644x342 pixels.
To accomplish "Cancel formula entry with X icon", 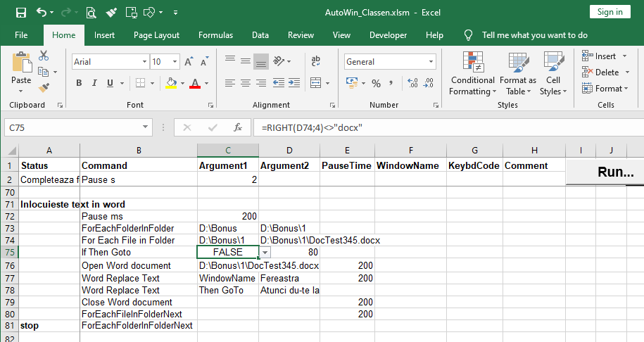I will pyautogui.click(x=187, y=127).
